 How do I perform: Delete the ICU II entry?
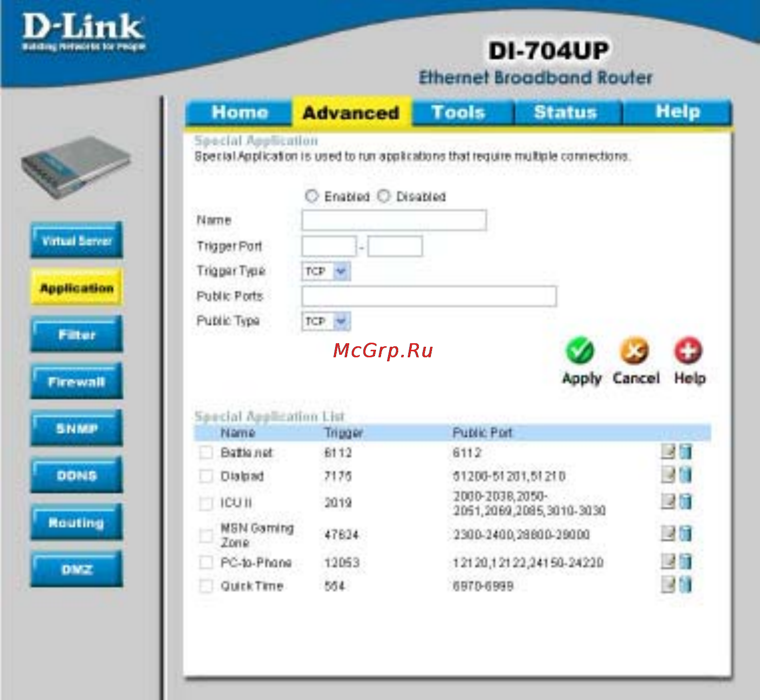[x=685, y=501]
